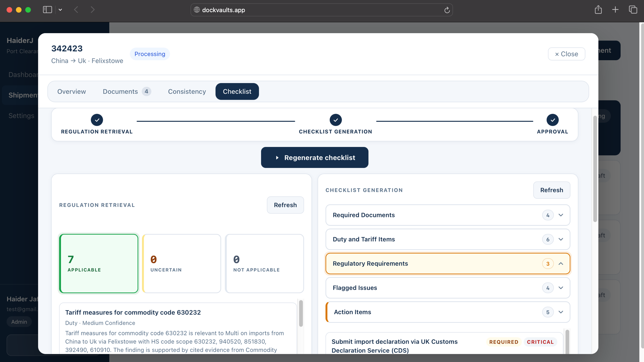Collapse the Regulatory Requirements section
This screenshot has height=362, width=644.
tap(448, 264)
